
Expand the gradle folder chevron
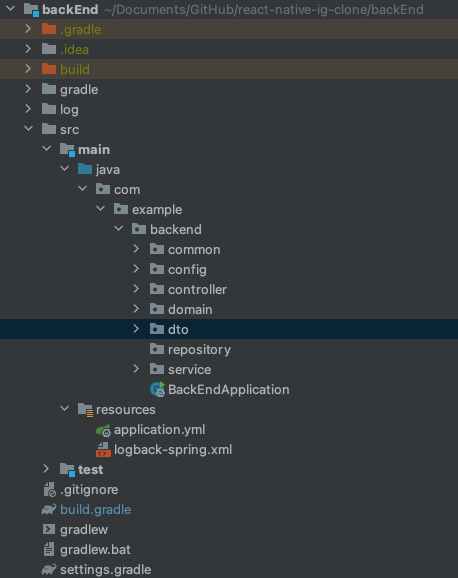tap(28, 88)
